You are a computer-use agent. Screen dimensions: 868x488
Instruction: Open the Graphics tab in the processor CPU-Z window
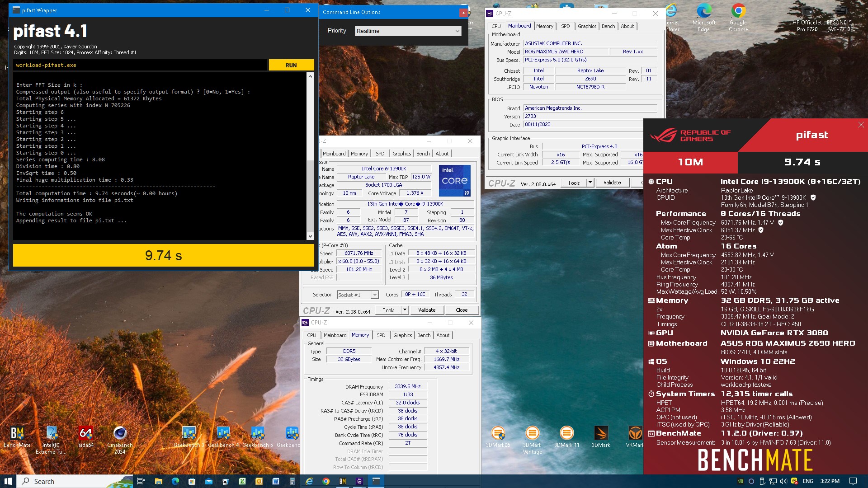coord(401,154)
